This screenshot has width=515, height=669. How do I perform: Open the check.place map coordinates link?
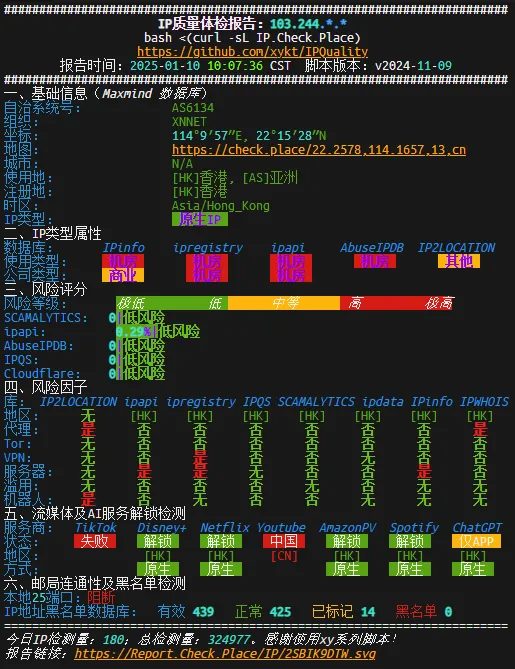[319, 150]
